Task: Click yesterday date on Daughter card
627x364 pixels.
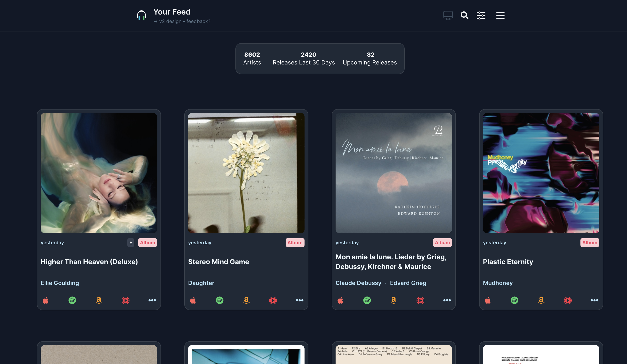Action: pos(200,243)
